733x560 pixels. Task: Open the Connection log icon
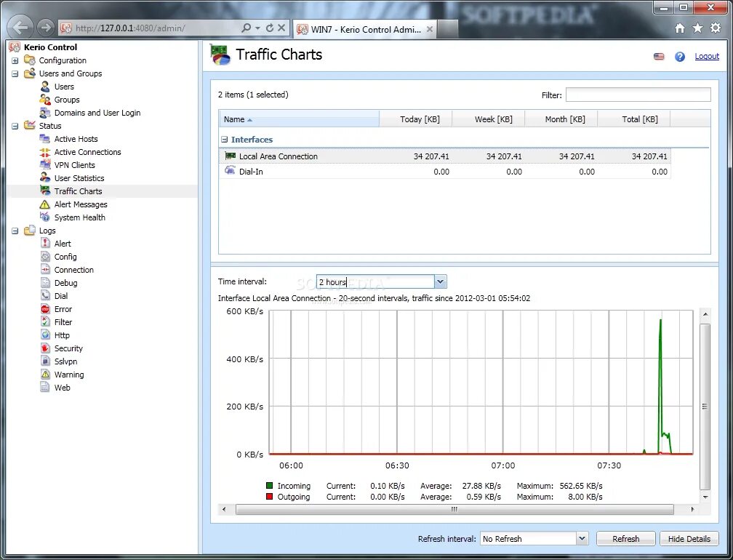45,270
